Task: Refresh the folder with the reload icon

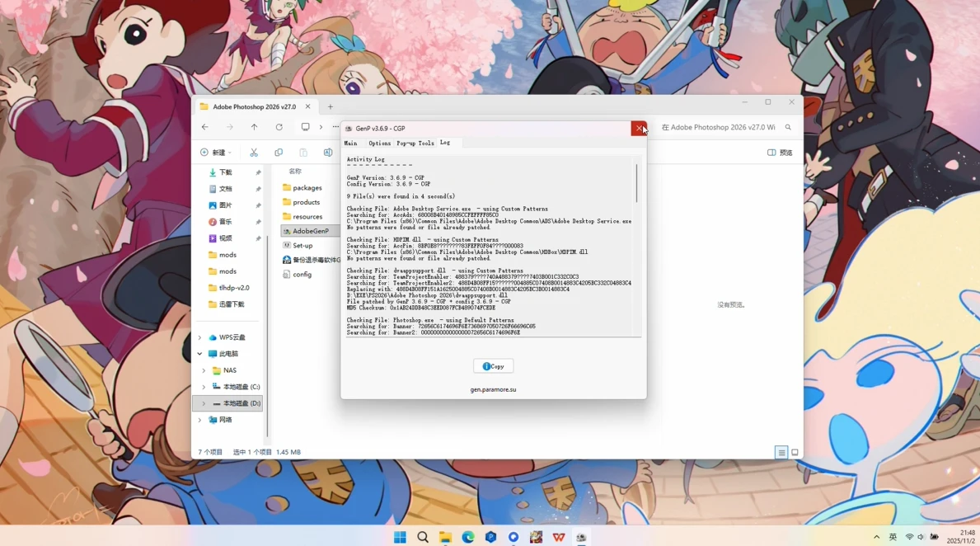Action: pos(279,127)
